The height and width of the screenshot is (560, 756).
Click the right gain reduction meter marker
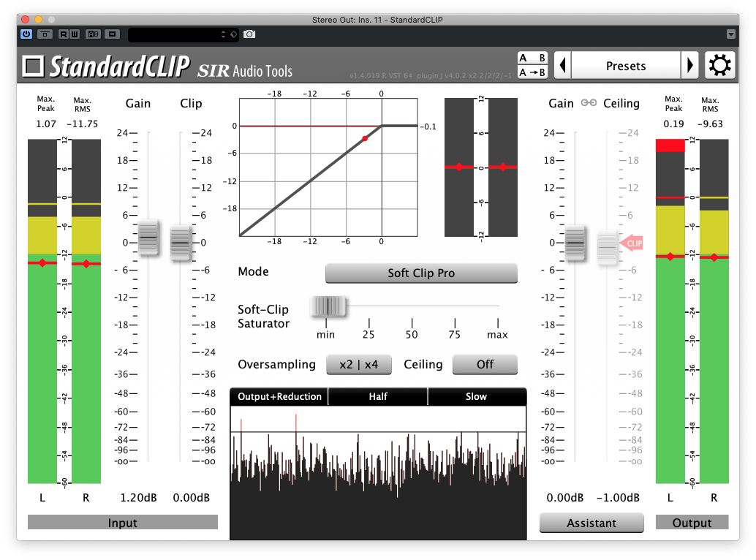click(503, 167)
